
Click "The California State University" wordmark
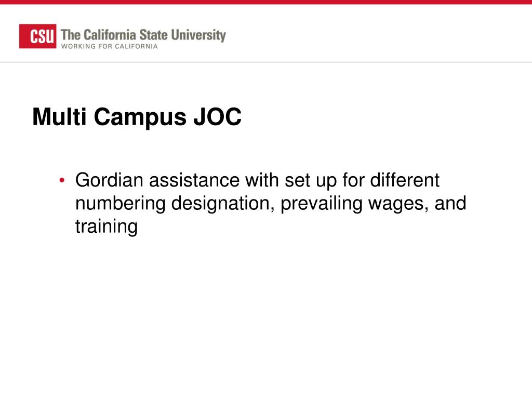(x=143, y=35)
